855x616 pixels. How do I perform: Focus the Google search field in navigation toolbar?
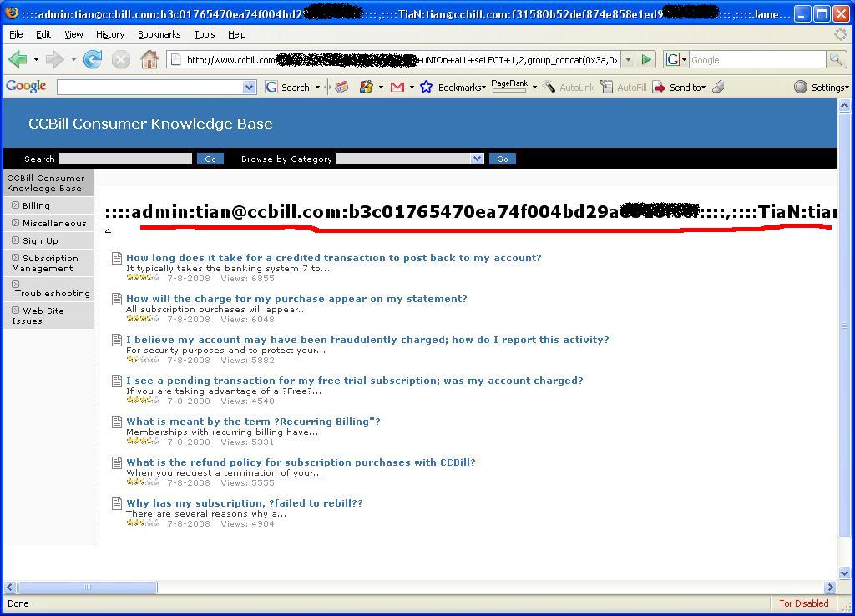(757, 60)
